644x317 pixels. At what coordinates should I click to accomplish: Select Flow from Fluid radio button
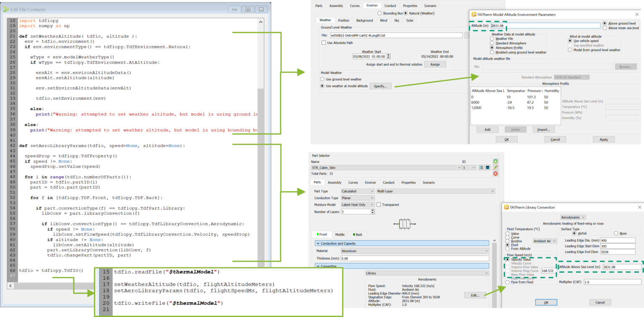508,282
